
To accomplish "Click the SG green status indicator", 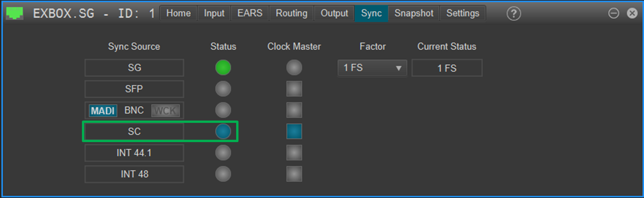I will pyautogui.click(x=223, y=68).
